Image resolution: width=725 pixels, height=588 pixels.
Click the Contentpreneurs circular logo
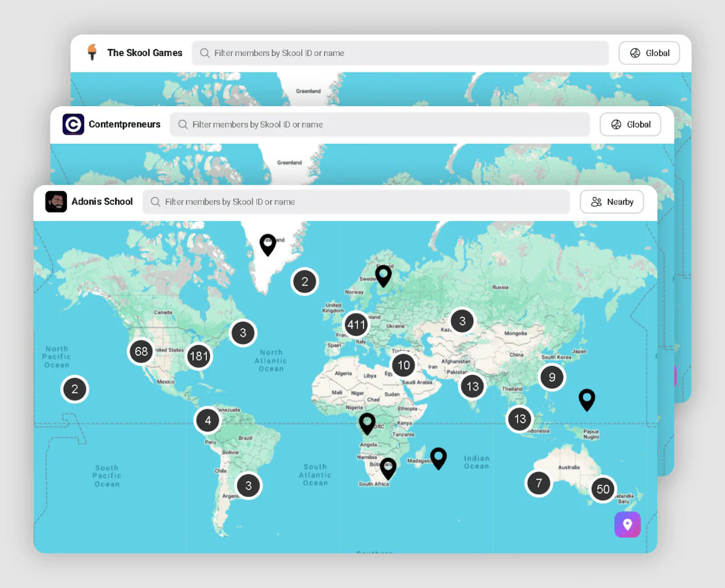pos(72,124)
